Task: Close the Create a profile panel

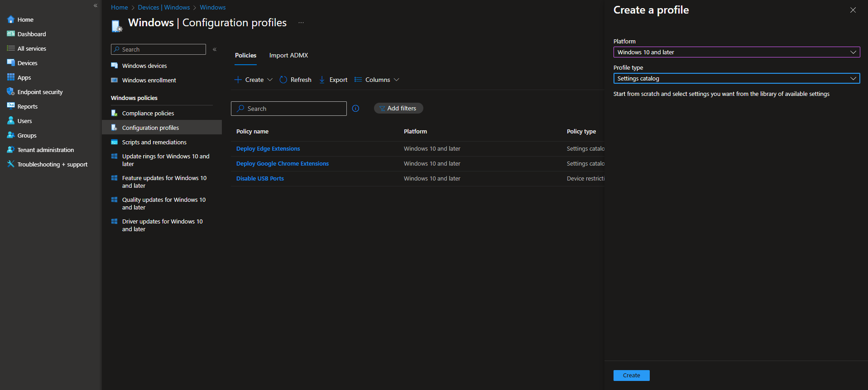Action: pos(853,10)
